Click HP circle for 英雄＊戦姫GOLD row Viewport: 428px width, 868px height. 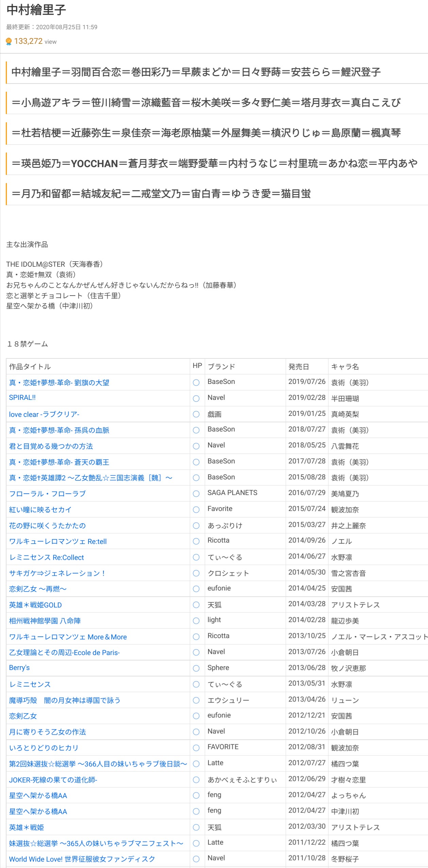196,605
